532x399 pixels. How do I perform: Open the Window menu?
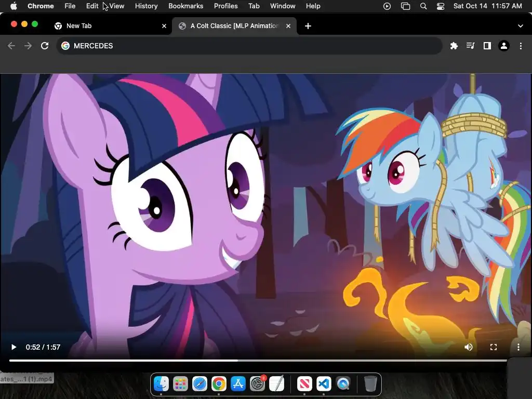coord(283,6)
